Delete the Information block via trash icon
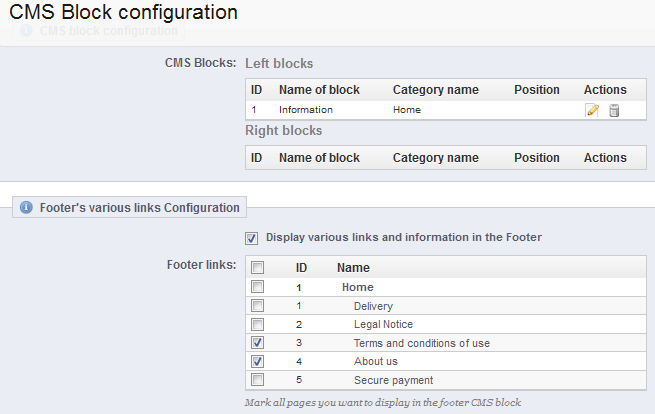 (x=614, y=110)
